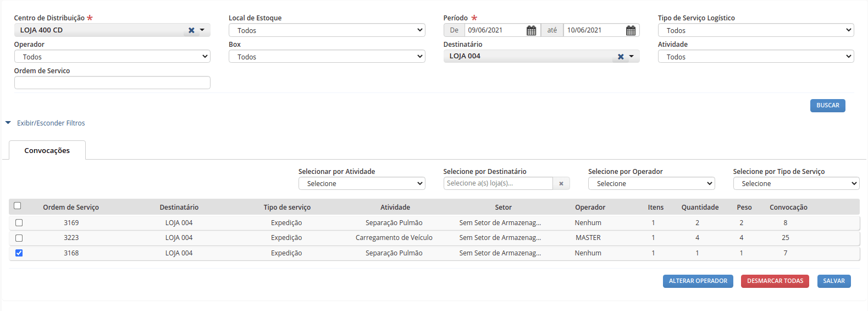Click the De date field 09/06/2021
The image size is (868, 311).
point(495,30)
